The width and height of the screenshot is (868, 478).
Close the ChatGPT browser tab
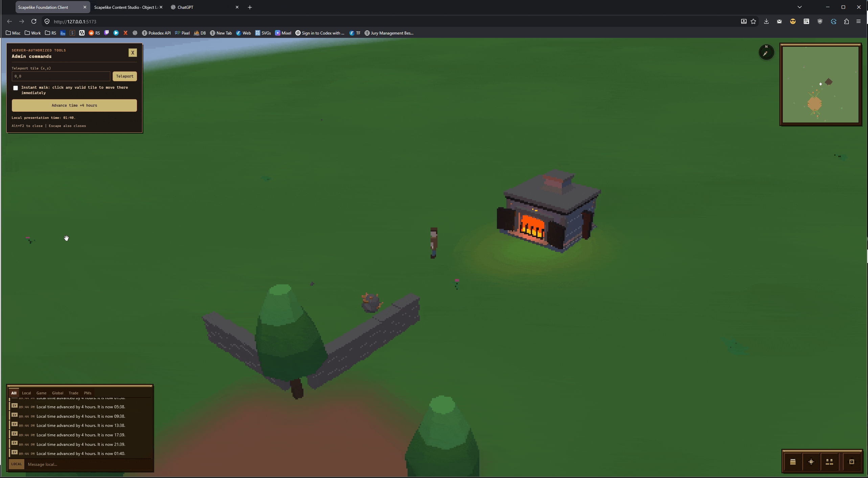237,7
